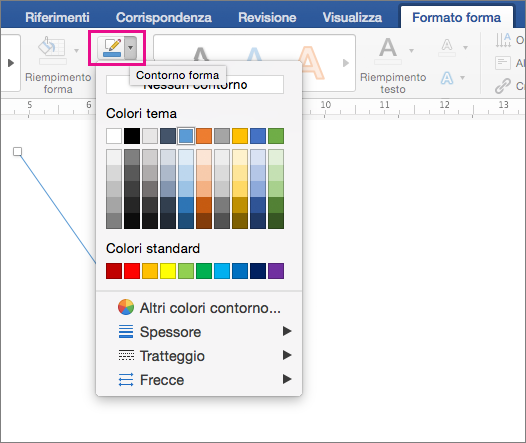Click the link chain icon in ribbon
The width and height of the screenshot is (526, 443).
503,86
